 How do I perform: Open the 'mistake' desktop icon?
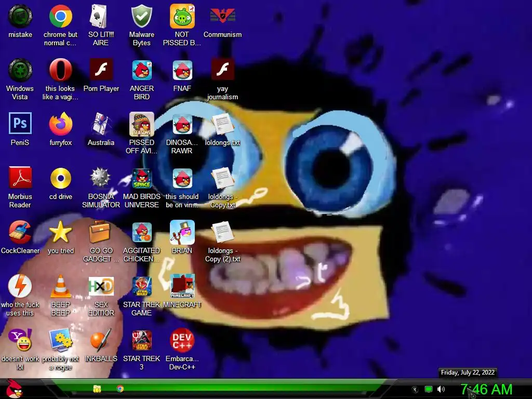pyautogui.click(x=20, y=16)
